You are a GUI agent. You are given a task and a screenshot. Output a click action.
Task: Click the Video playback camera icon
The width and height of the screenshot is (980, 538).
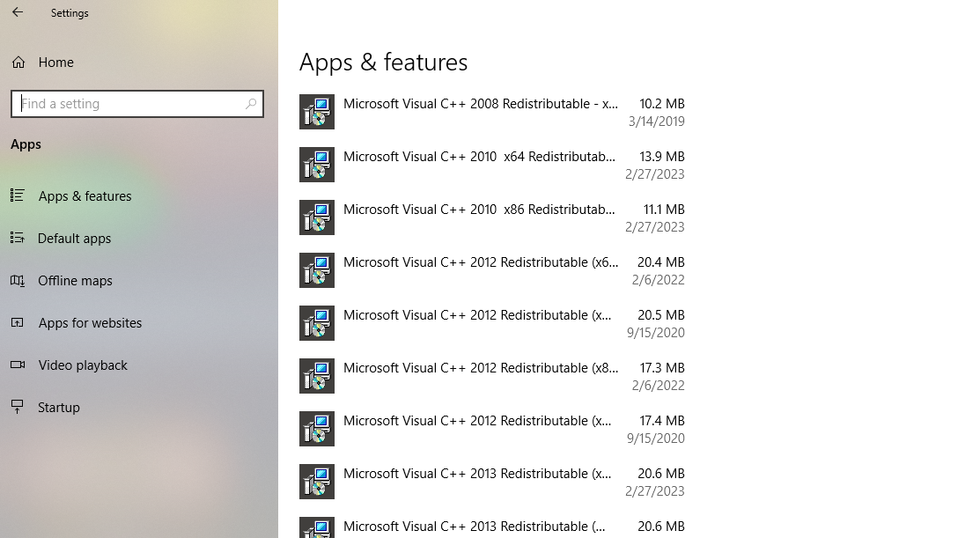tap(18, 365)
